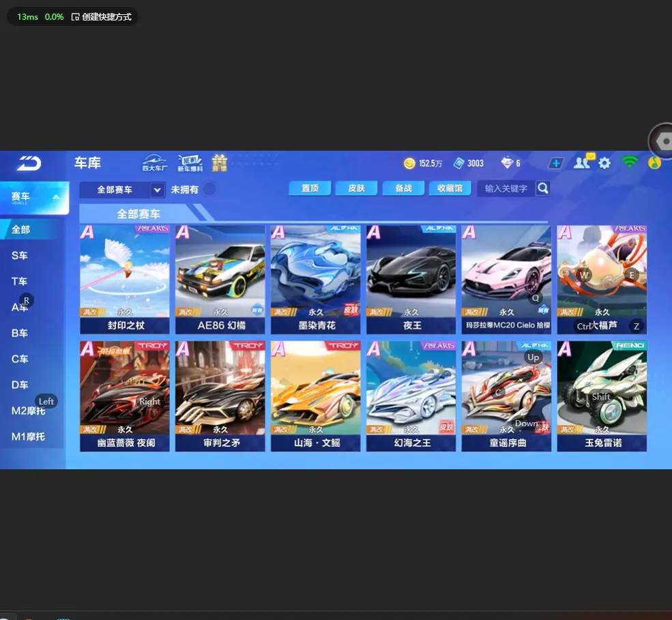Viewport: 672px width, 620px height.
Task: Select the M2摩托 sidebar category
Action: pyautogui.click(x=28, y=411)
